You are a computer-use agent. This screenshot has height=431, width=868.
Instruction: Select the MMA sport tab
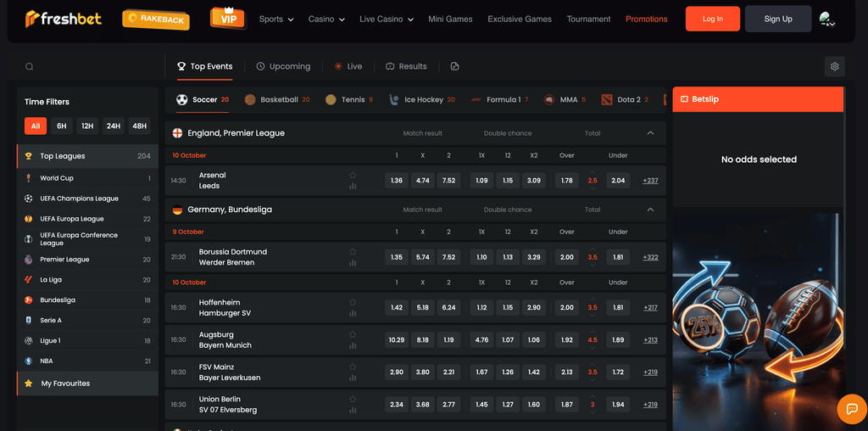click(x=565, y=100)
